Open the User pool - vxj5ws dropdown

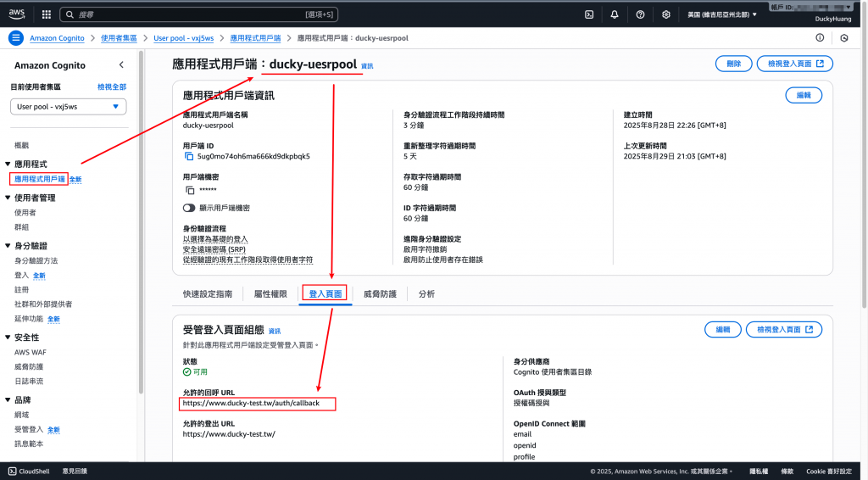point(68,106)
